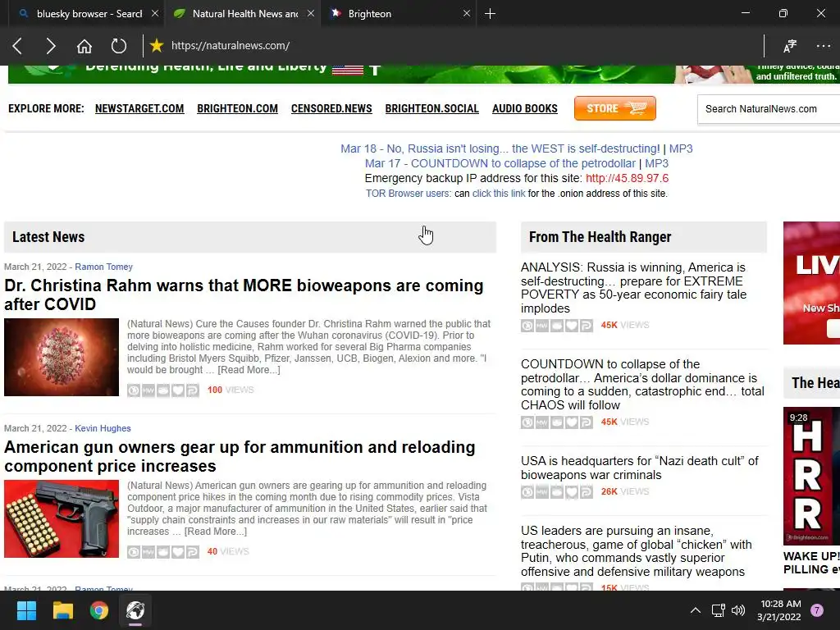Open Windows Start menu on the taskbar
Screen dimensions: 840x630
pyautogui.click(x=26, y=610)
